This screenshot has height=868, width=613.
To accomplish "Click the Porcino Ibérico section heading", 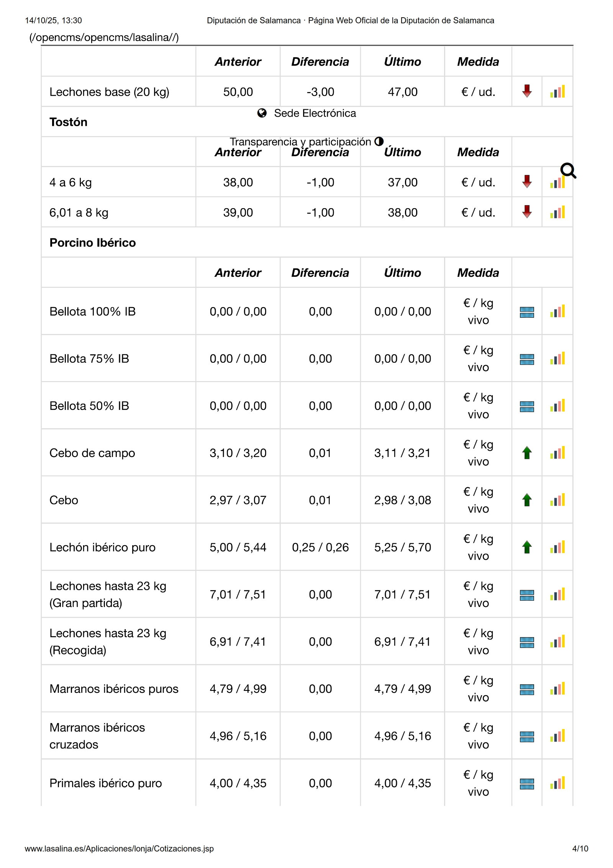I will [x=93, y=243].
